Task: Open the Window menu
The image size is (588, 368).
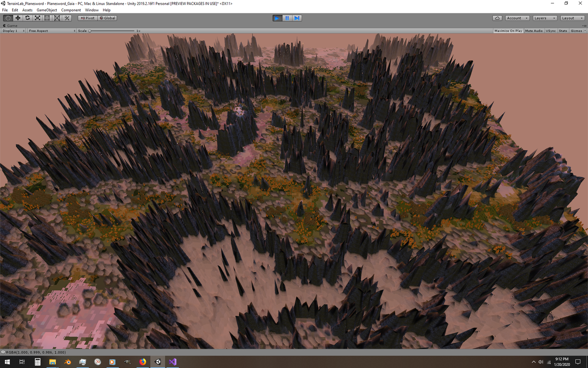Action: pyautogui.click(x=92, y=10)
